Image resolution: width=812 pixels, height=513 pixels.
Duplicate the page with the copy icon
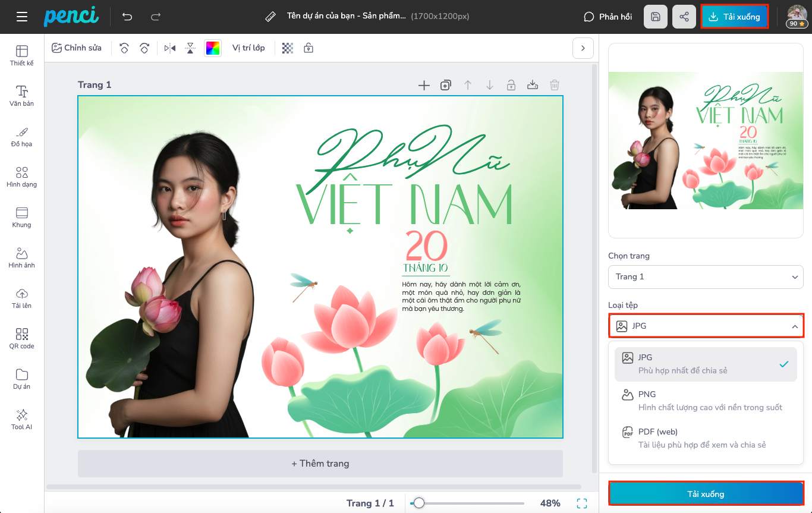446,85
